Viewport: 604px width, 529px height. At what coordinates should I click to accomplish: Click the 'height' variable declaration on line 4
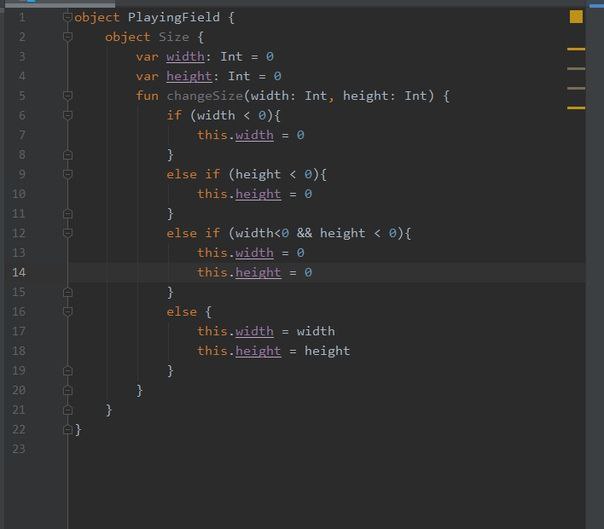coord(189,76)
